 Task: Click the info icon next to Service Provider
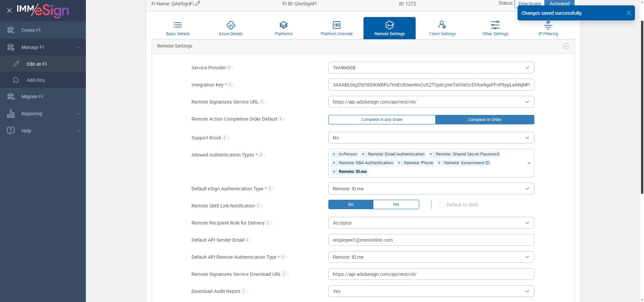[229, 67]
